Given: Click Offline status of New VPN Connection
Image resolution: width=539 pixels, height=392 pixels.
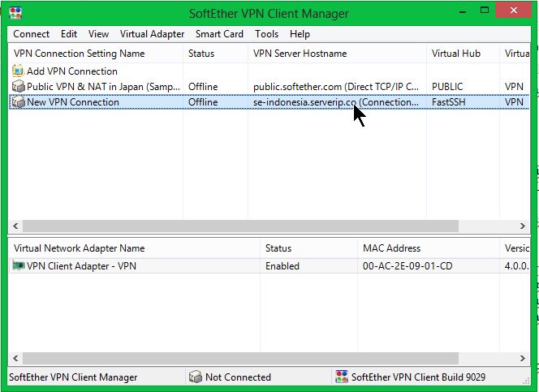Looking at the screenshot, I should 203,102.
